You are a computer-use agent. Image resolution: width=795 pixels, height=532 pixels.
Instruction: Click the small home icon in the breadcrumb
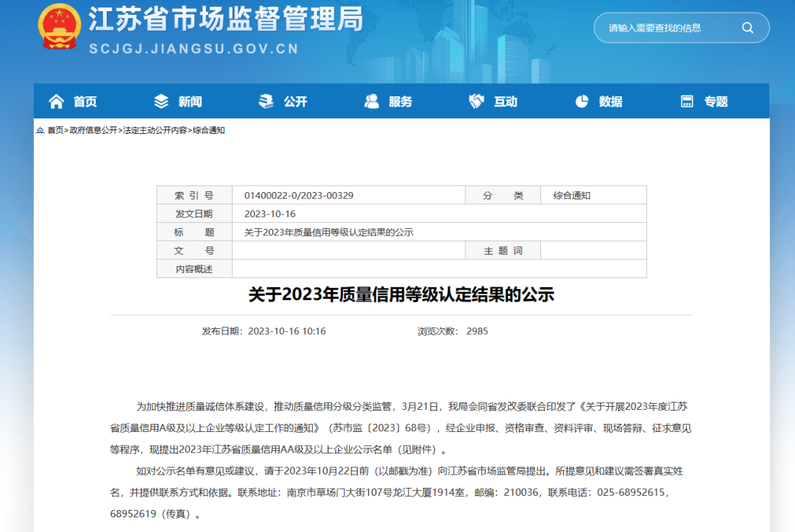click(x=40, y=130)
